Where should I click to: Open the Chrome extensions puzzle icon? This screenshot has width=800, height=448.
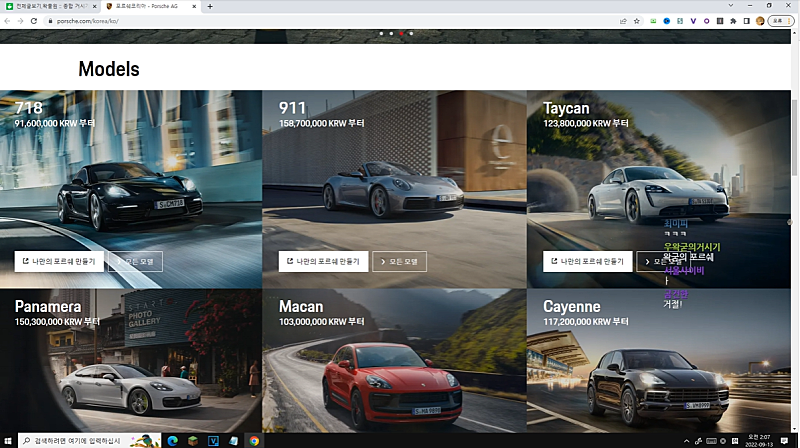[x=733, y=20]
